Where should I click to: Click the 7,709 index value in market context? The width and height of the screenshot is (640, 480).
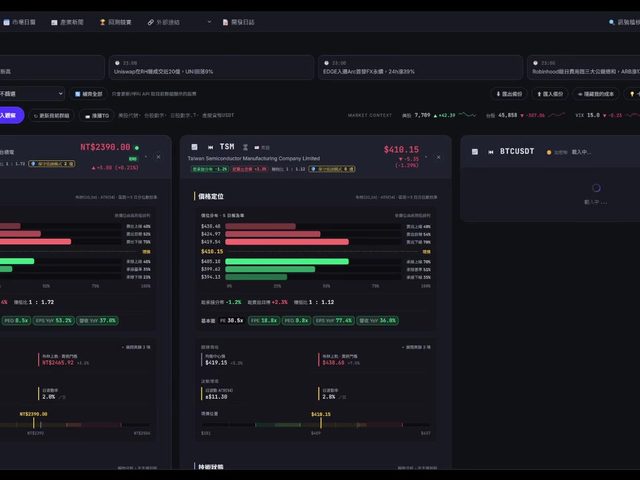pos(422,116)
